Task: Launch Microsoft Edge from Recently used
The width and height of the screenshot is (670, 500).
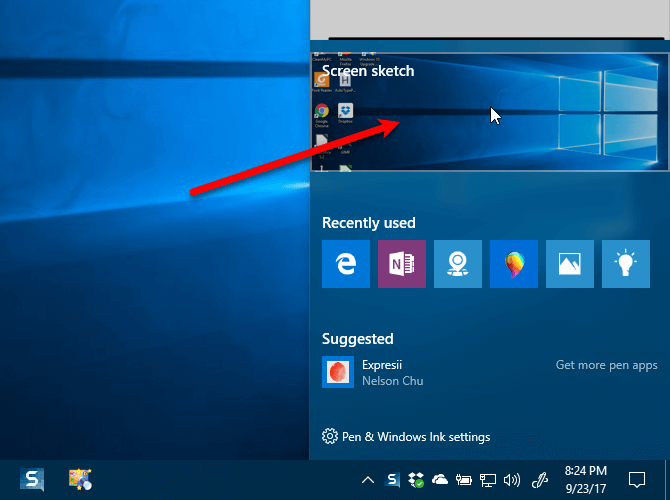Action: pyautogui.click(x=346, y=264)
